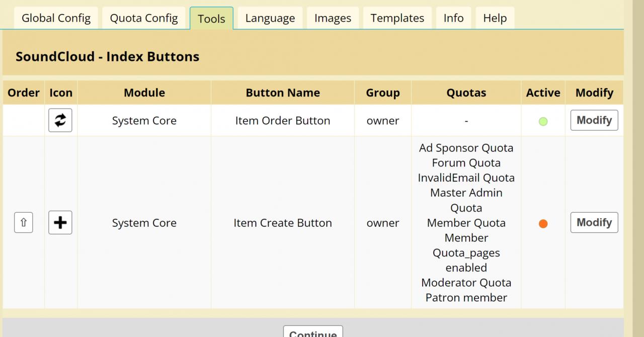The image size is (644, 337).
Task: Click the Button Name column header
Action: click(283, 93)
